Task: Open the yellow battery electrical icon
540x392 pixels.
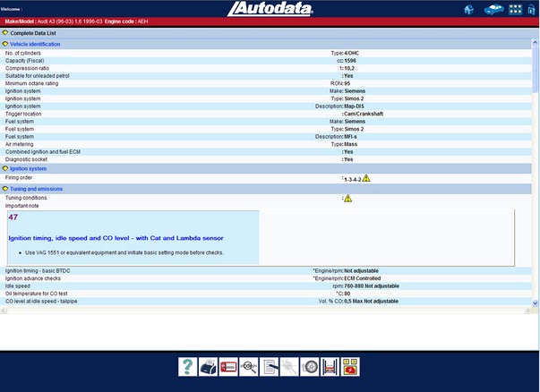Action: point(350,367)
